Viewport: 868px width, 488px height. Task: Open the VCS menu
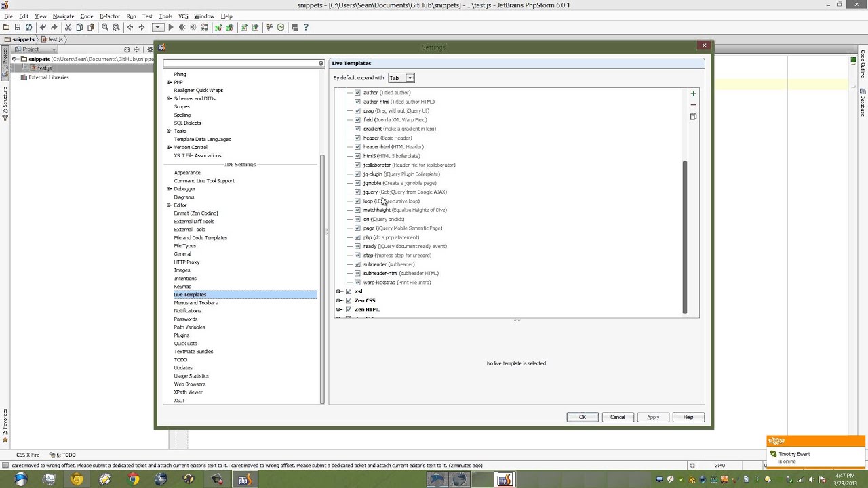[184, 16]
